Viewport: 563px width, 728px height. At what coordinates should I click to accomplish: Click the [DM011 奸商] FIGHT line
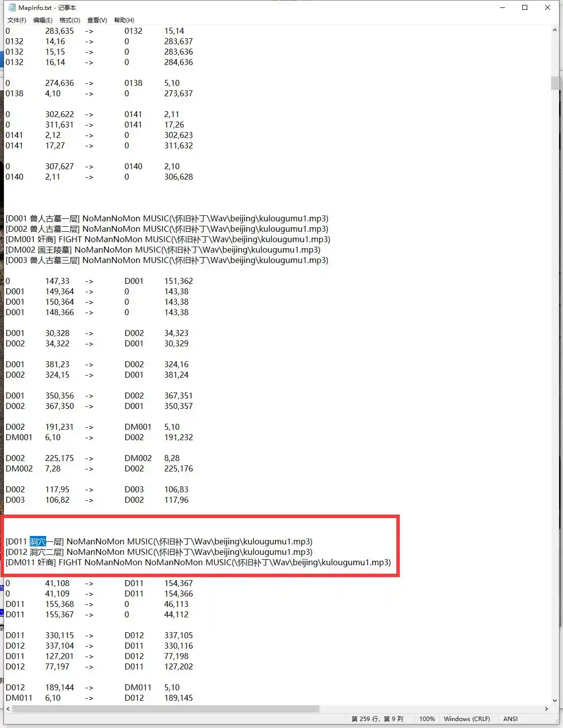point(198,562)
